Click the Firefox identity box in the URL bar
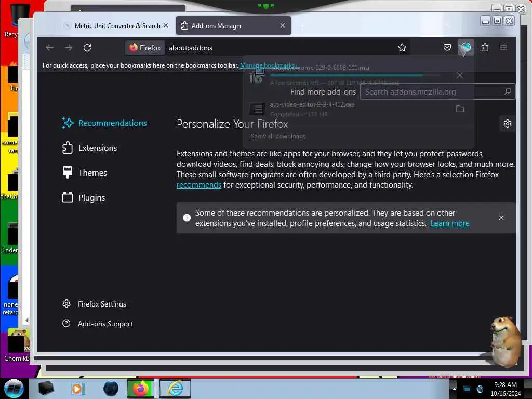Screen dimensions: 532x399 pyautogui.click(x=145, y=48)
